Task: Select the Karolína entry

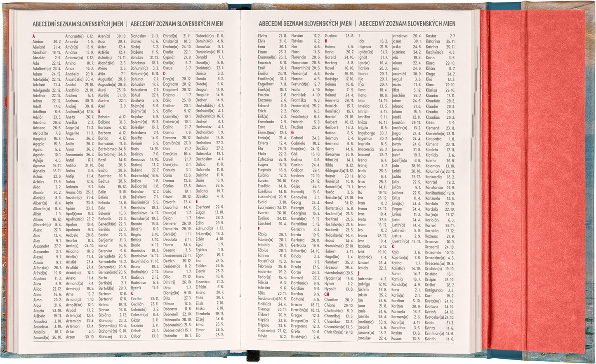Action: [398, 328]
